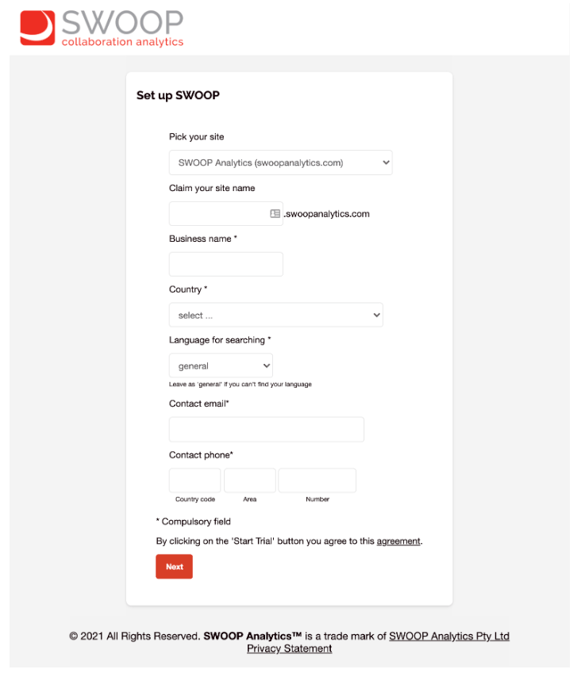Click the red SWOOP logo icon

[x=38, y=28]
